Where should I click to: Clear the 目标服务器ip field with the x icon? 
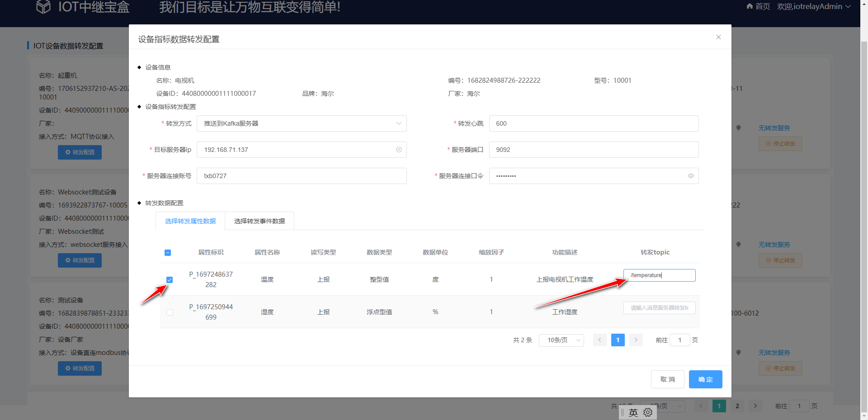398,150
